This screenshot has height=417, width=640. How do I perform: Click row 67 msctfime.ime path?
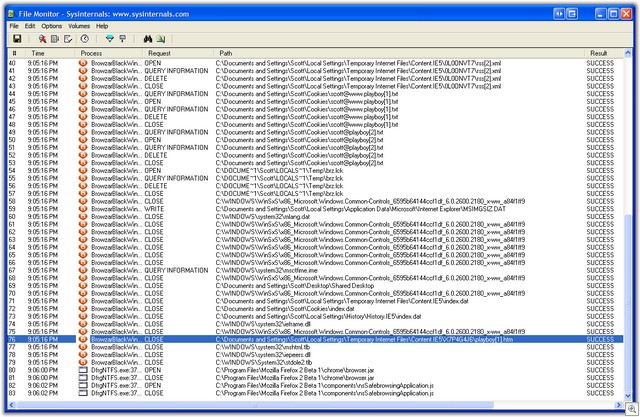coord(267,270)
